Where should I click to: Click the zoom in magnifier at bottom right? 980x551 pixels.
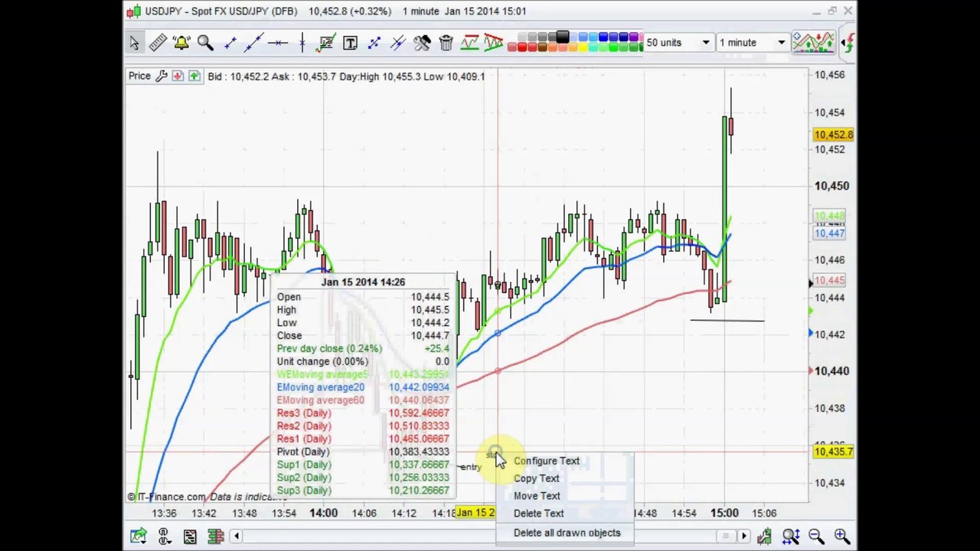(x=841, y=536)
